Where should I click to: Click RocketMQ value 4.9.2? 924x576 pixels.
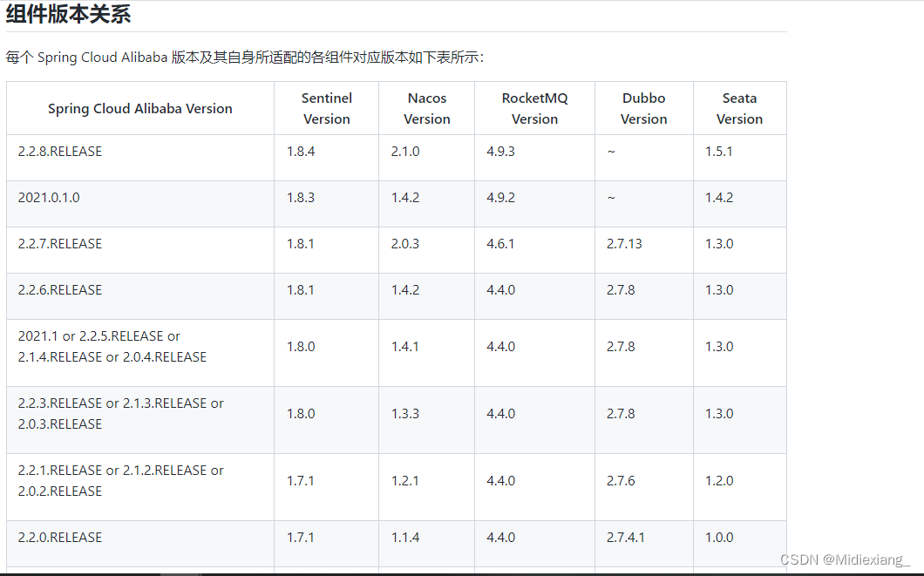(x=501, y=197)
